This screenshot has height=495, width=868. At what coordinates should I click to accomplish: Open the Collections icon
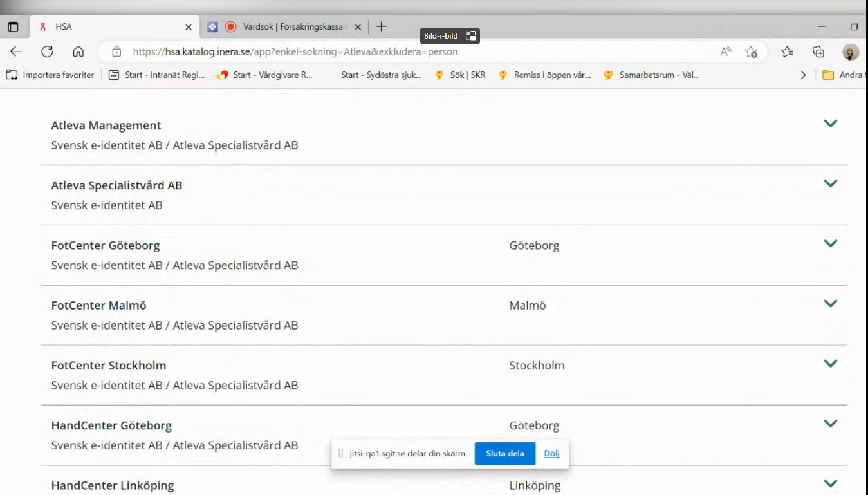pyautogui.click(x=818, y=51)
